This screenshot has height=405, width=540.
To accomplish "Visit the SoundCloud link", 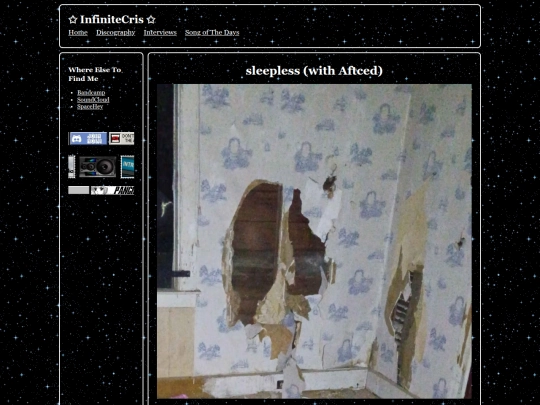I will point(93,100).
